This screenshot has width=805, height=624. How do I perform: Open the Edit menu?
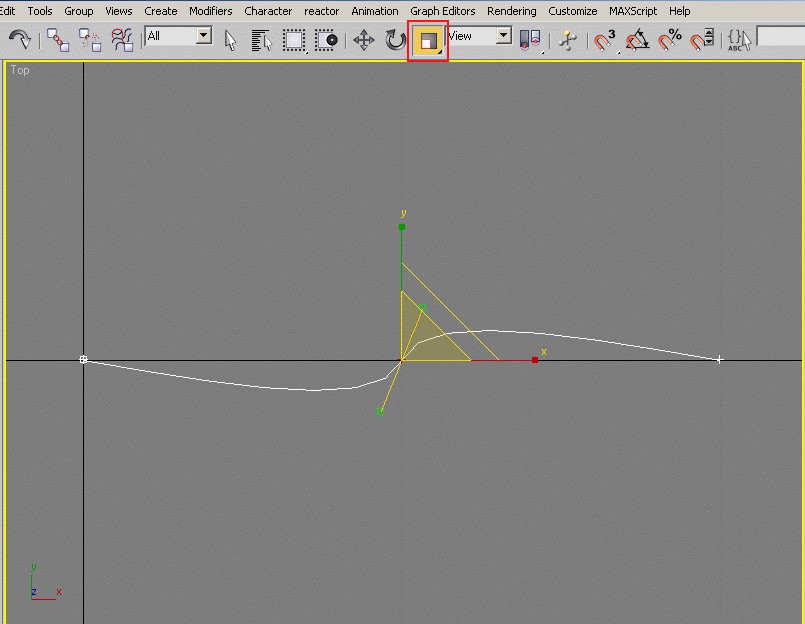[x=8, y=11]
